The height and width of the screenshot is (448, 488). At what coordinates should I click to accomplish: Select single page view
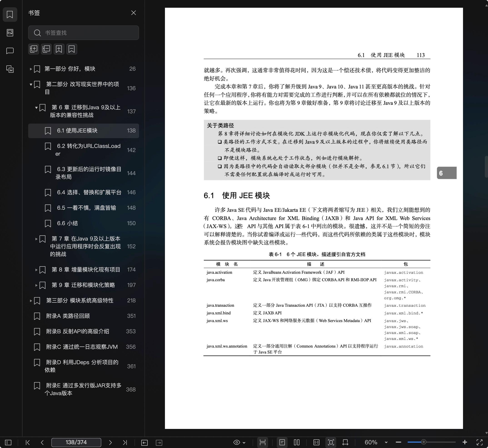(x=282, y=442)
